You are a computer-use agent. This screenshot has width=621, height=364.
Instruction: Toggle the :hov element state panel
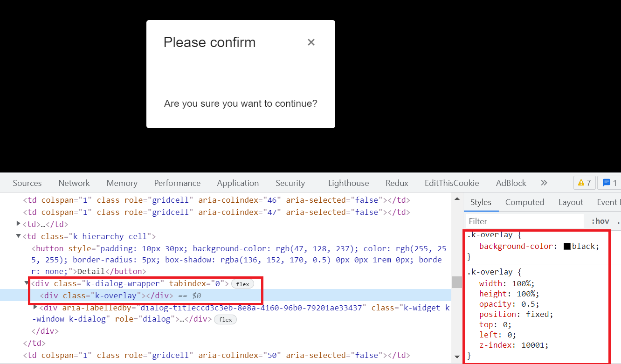[600, 221]
